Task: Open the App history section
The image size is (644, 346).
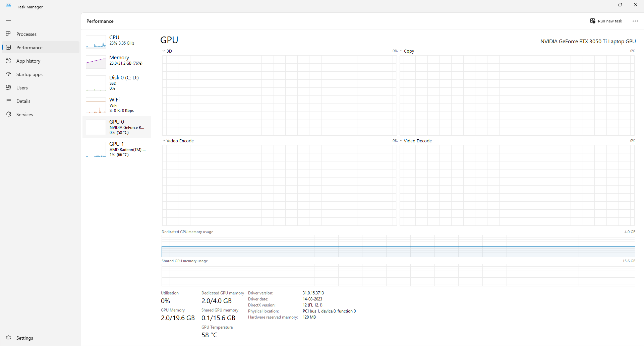Action: click(28, 61)
